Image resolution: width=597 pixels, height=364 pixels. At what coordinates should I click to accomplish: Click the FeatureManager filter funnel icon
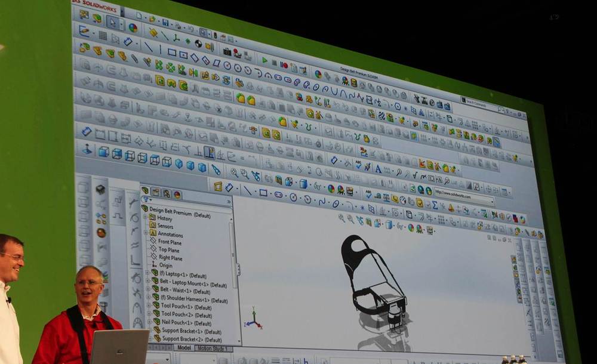[x=146, y=200]
